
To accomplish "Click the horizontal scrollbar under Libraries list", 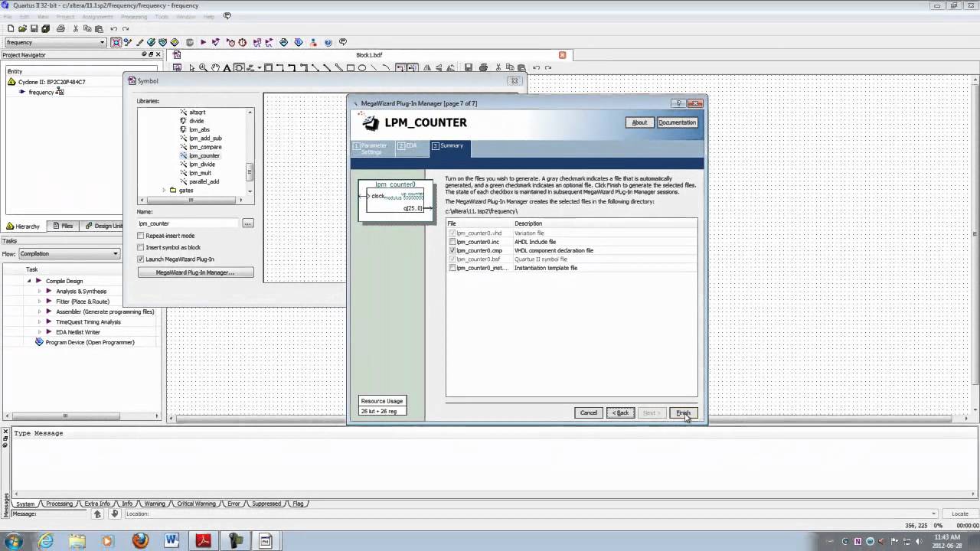I will (x=191, y=200).
